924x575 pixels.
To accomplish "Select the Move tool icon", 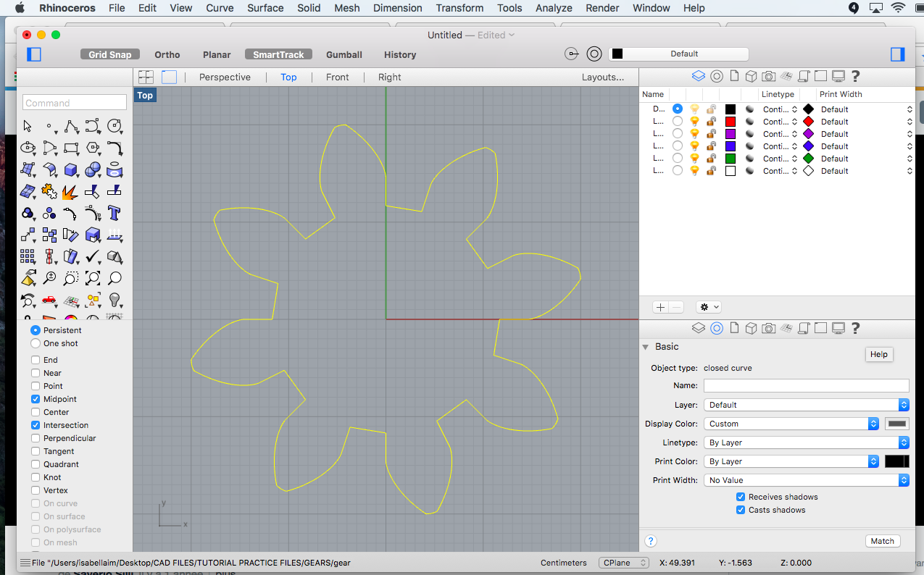I will click(28, 235).
